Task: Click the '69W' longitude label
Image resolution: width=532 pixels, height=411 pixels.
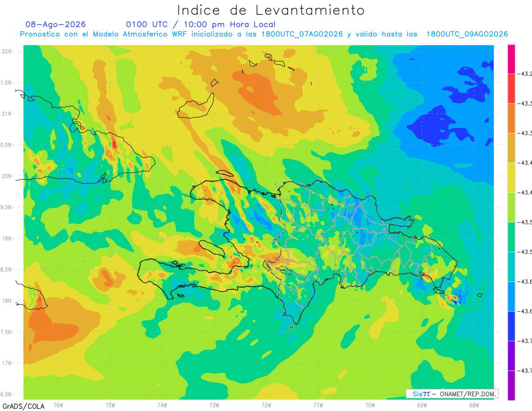Action: [422, 405]
